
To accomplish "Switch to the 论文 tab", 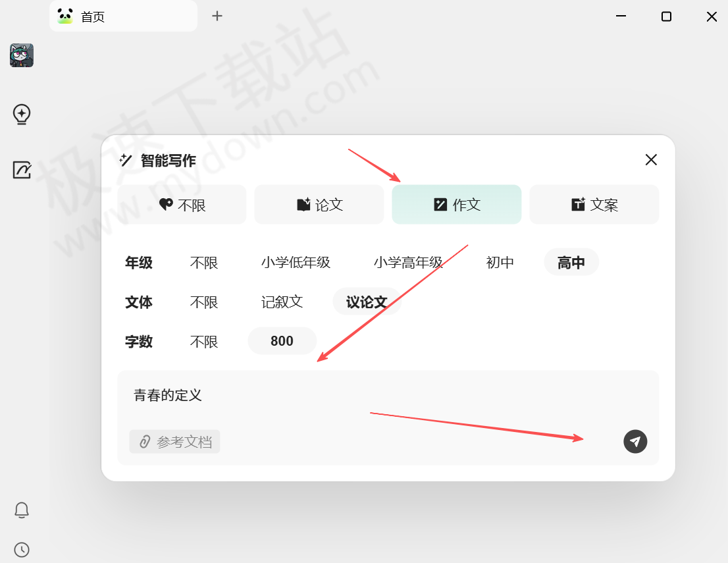I will point(319,205).
